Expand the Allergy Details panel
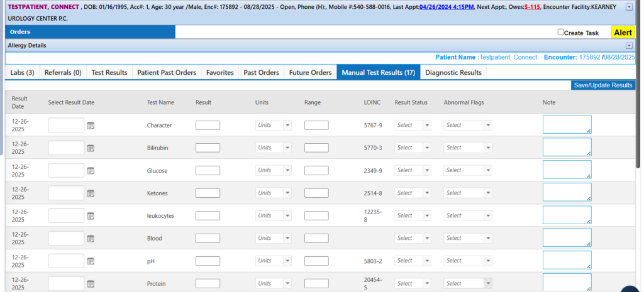644x292 pixels. coord(629,45)
